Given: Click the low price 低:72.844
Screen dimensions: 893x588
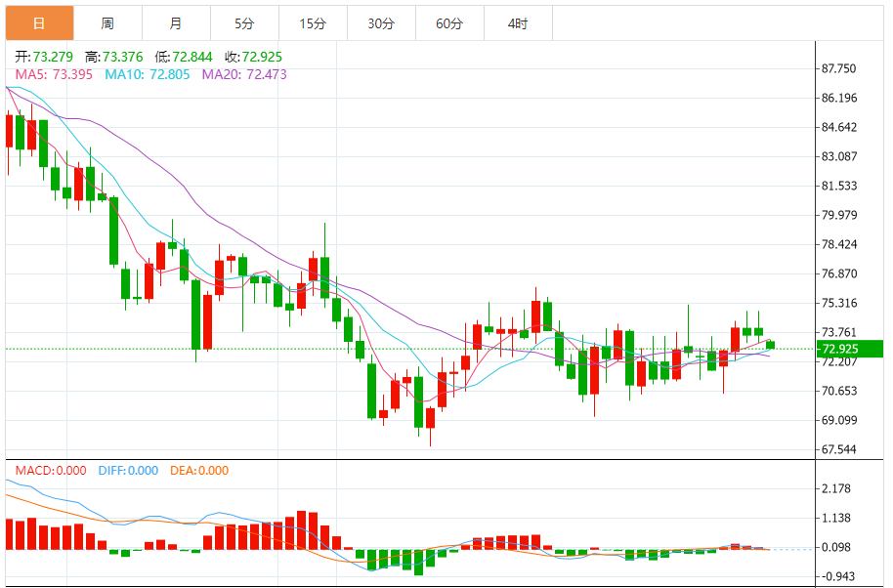Looking at the screenshot, I should coord(184,57).
